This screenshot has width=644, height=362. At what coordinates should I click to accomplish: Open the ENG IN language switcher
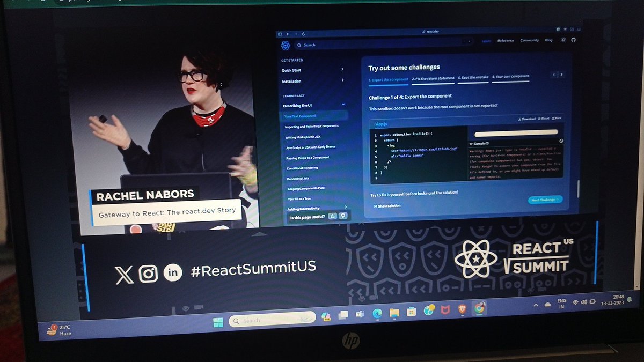pyautogui.click(x=562, y=303)
